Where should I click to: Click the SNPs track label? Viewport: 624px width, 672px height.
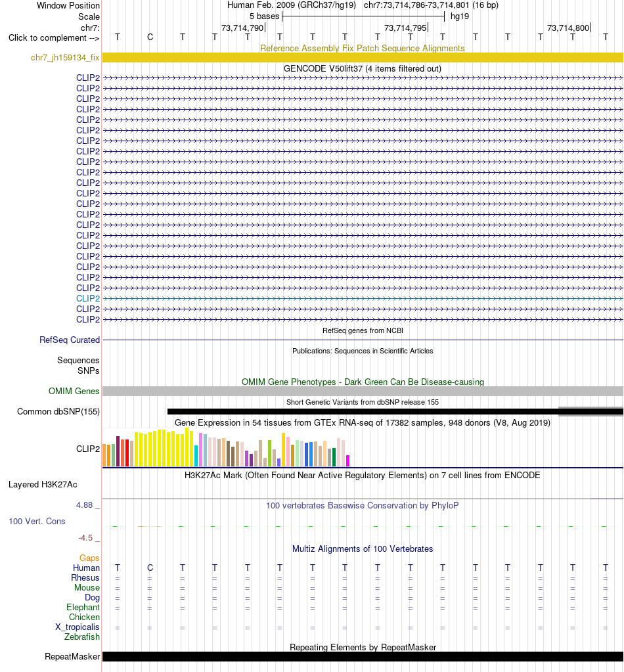(88, 370)
